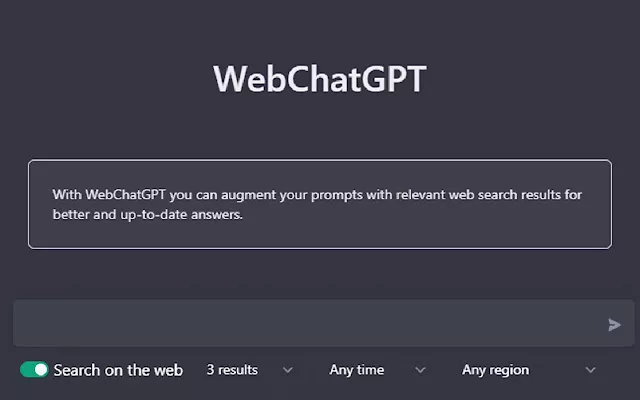
Task: Click the white knob of the web search switch
Action: 41,370
